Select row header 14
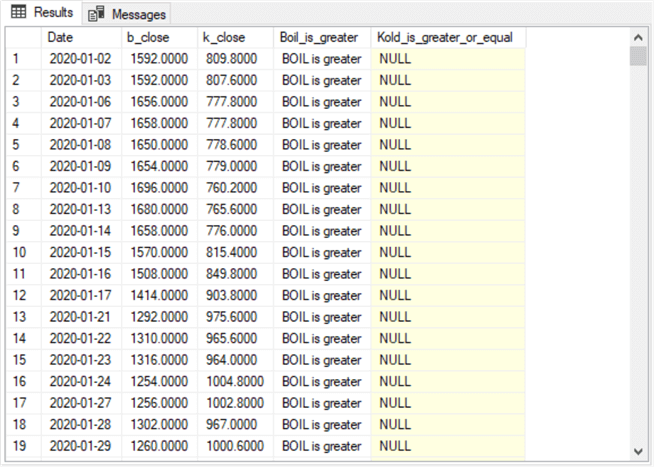The width and height of the screenshot is (654, 467). point(24,338)
